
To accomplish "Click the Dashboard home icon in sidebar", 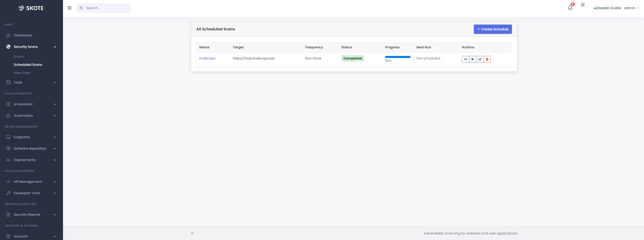I will [8, 35].
